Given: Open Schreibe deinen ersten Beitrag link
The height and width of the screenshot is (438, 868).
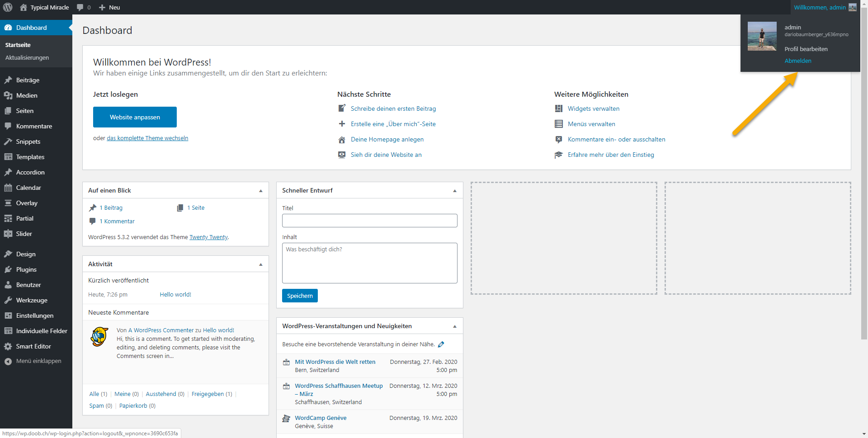Looking at the screenshot, I should (x=393, y=108).
